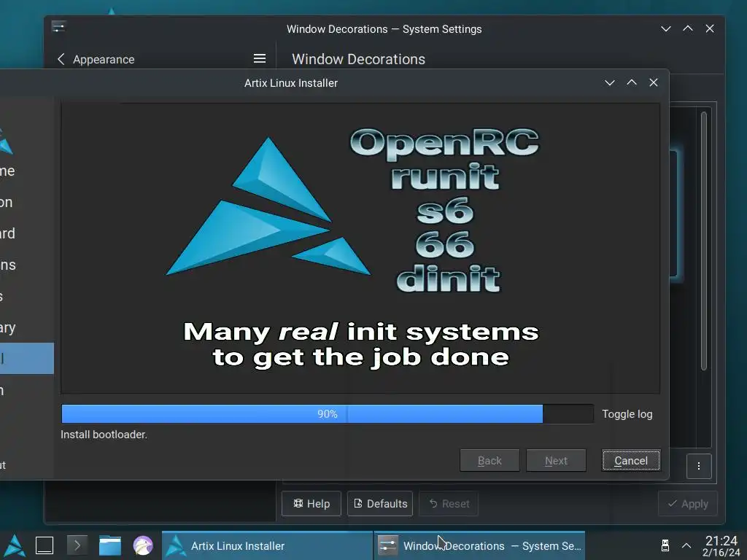Click the Reset button in System Settings
Viewport: 747px width, 560px height.
coord(449,503)
